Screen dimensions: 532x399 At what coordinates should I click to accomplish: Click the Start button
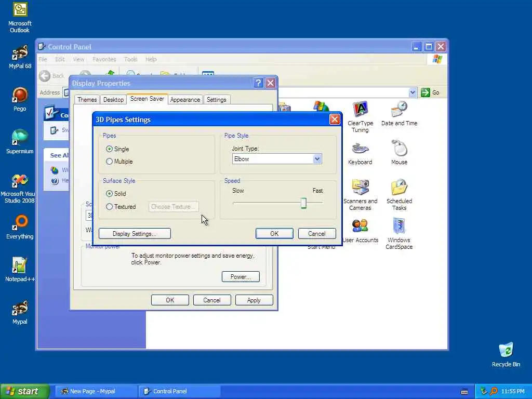24,391
